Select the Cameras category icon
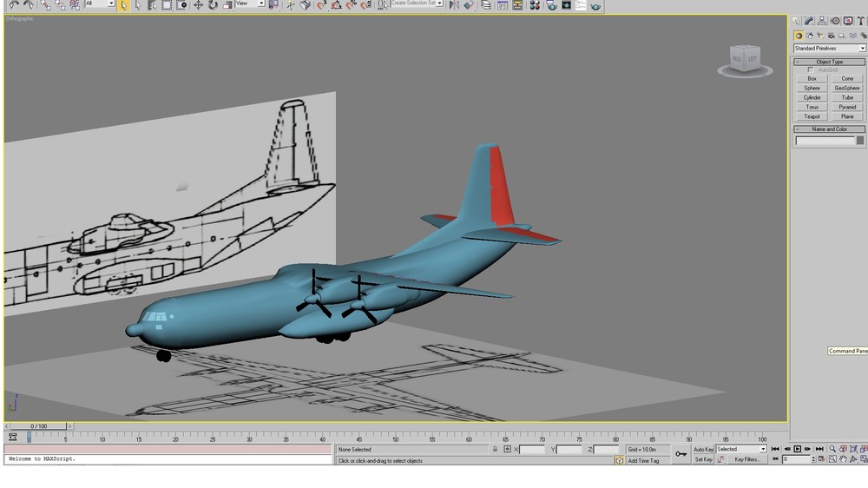The width and height of the screenshot is (868, 488). point(831,36)
